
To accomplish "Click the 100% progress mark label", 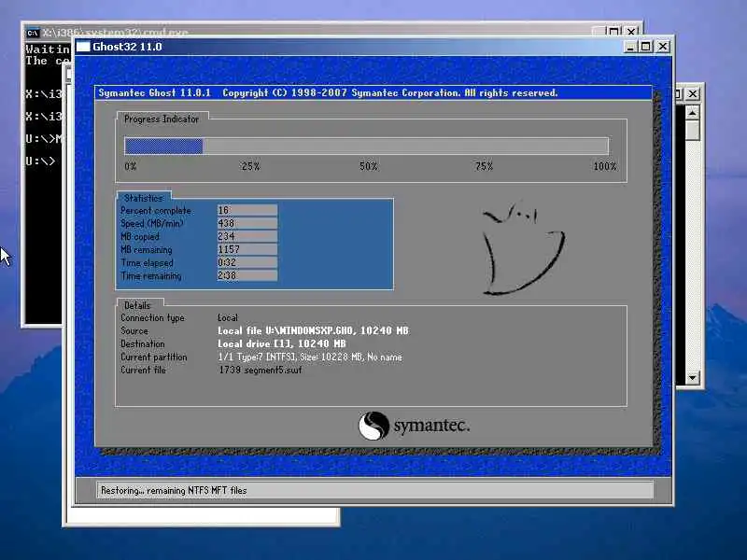I will tap(605, 166).
